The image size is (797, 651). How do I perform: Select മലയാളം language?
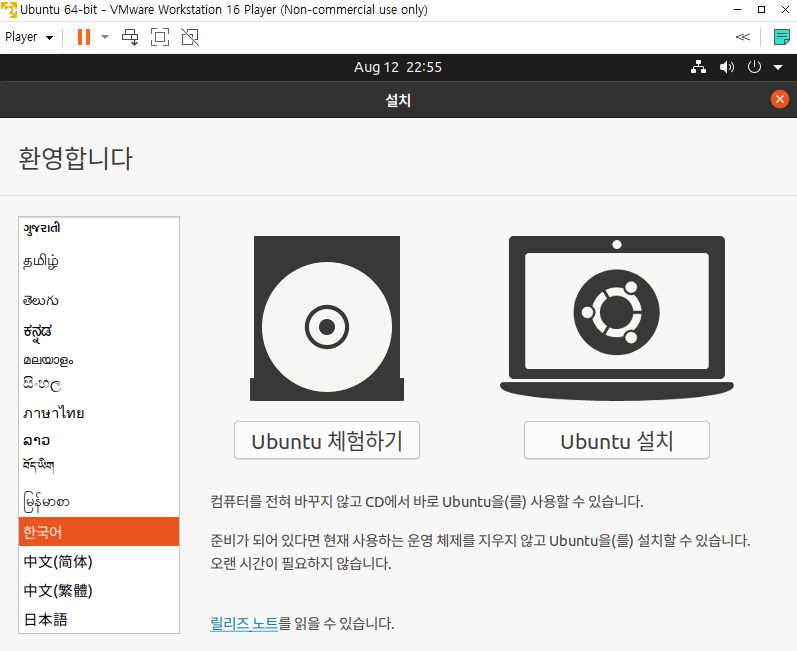pos(99,360)
